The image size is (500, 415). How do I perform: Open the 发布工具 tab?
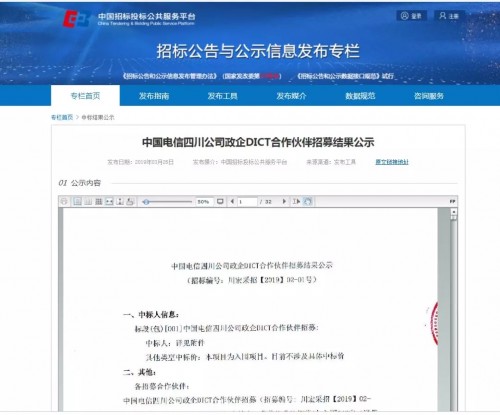(223, 96)
